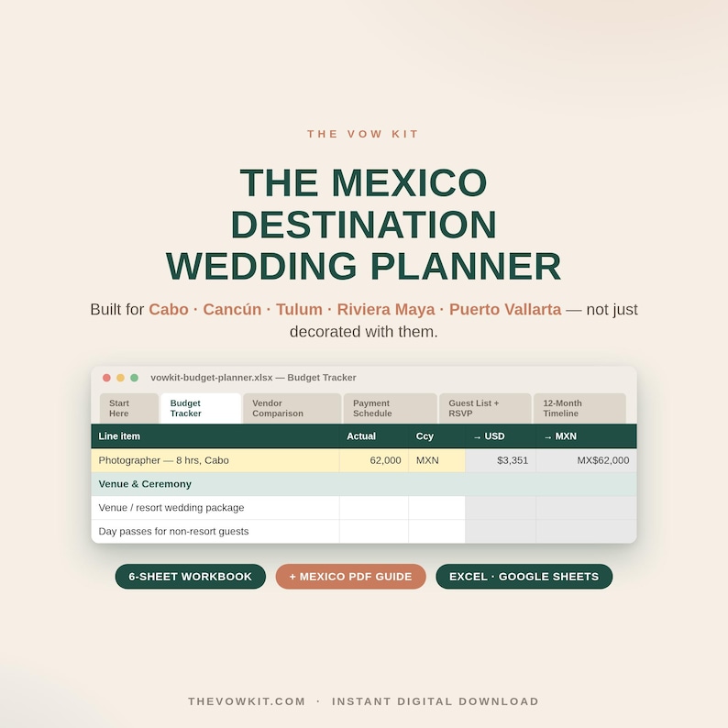Click Actual cell for Venue / resort package
This screenshot has height=728, width=728.
click(374, 507)
